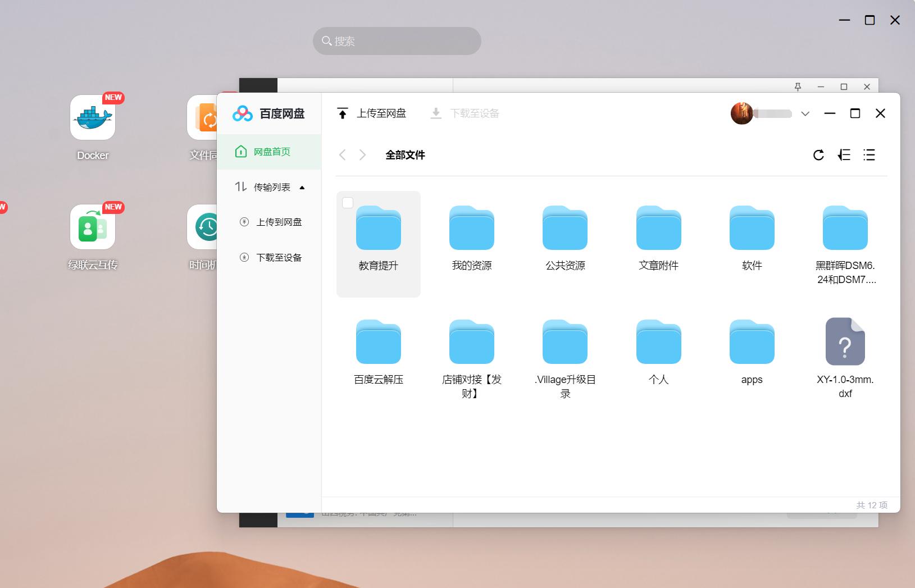Open the 上传到网盘 menu entry
The image size is (915, 588).
pos(280,222)
